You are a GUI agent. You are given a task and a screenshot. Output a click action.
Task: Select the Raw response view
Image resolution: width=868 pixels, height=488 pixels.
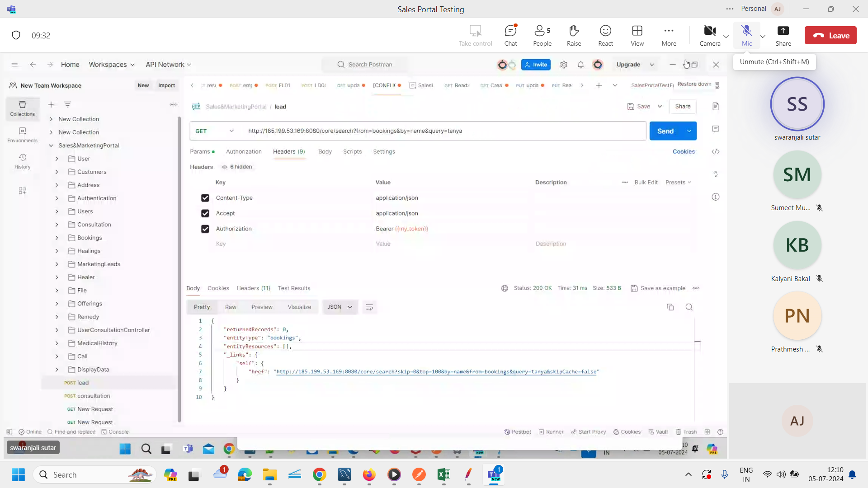[231, 307]
